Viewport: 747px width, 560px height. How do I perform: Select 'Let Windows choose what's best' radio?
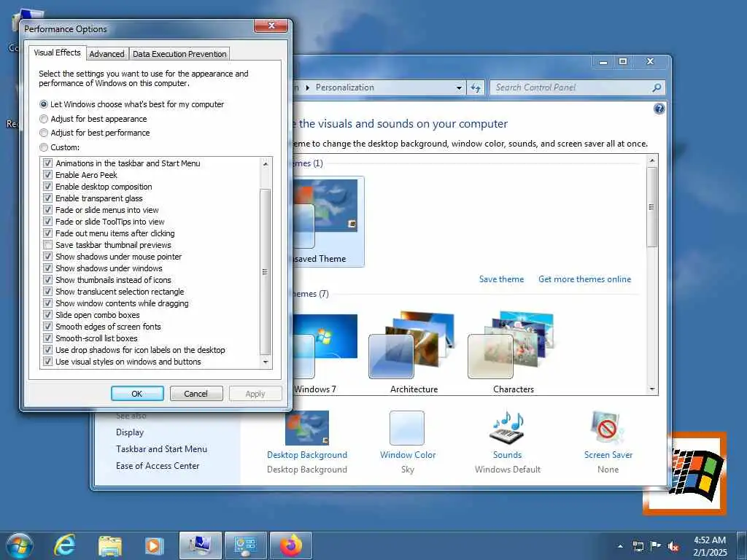(x=44, y=104)
